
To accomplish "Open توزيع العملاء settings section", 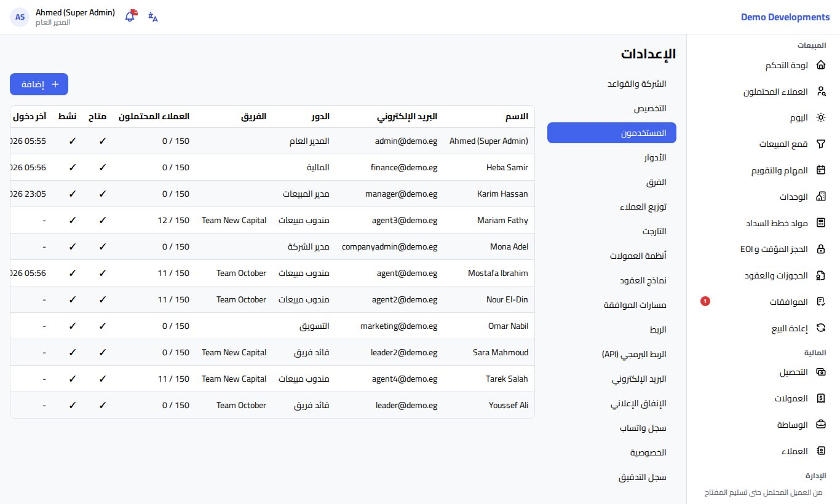I will [x=612, y=207].
